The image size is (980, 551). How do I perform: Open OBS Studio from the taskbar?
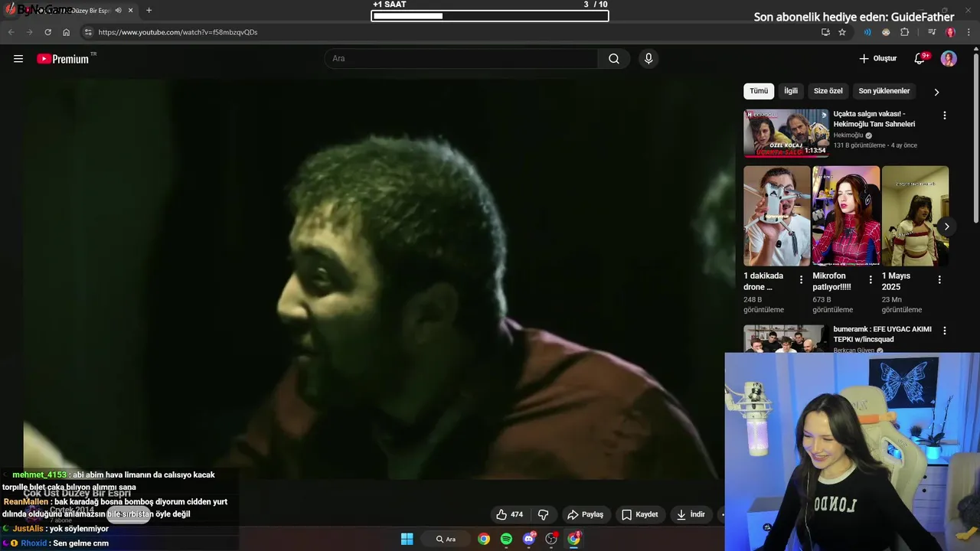point(551,539)
